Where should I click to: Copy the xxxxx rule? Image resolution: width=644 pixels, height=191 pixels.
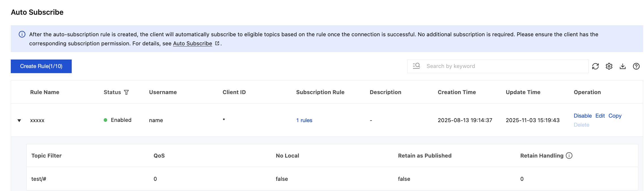click(x=615, y=116)
